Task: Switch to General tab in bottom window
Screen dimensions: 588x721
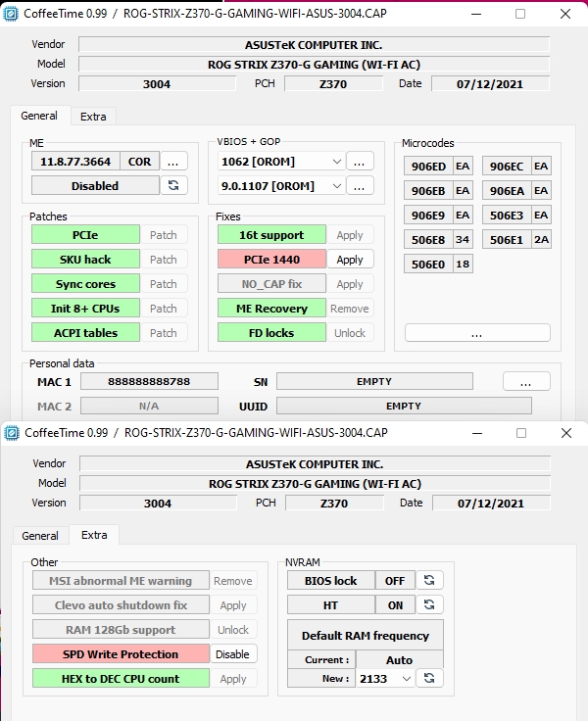Action: point(40,536)
